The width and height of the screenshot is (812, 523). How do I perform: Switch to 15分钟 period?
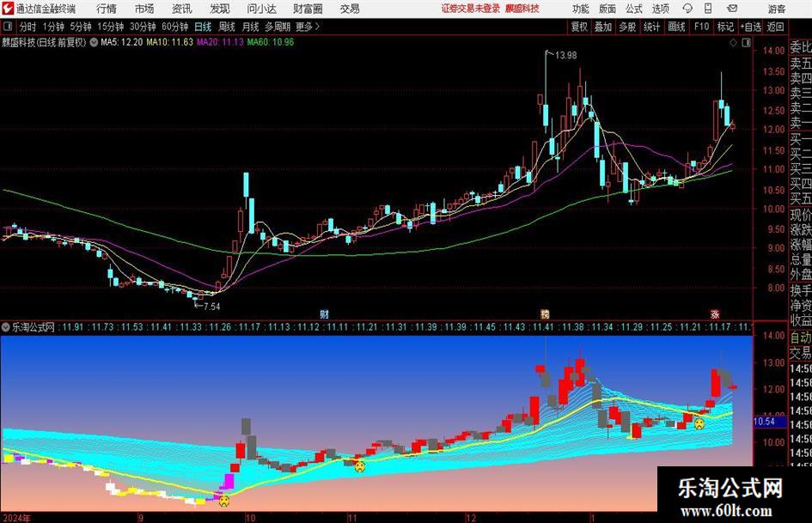[x=110, y=27]
